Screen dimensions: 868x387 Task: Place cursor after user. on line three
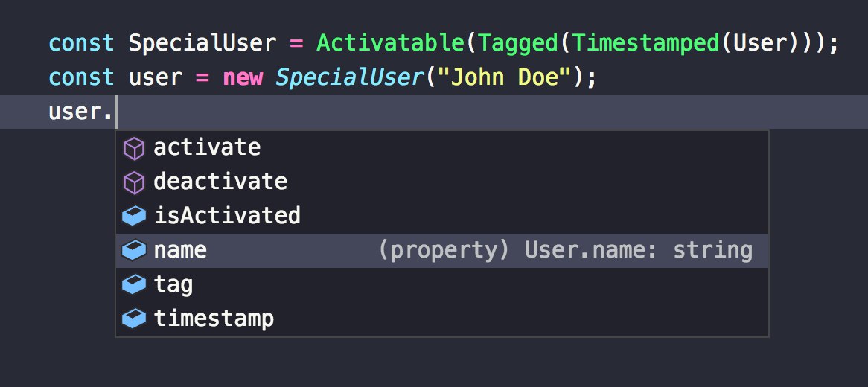pyautogui.click(x=117, y=112)
